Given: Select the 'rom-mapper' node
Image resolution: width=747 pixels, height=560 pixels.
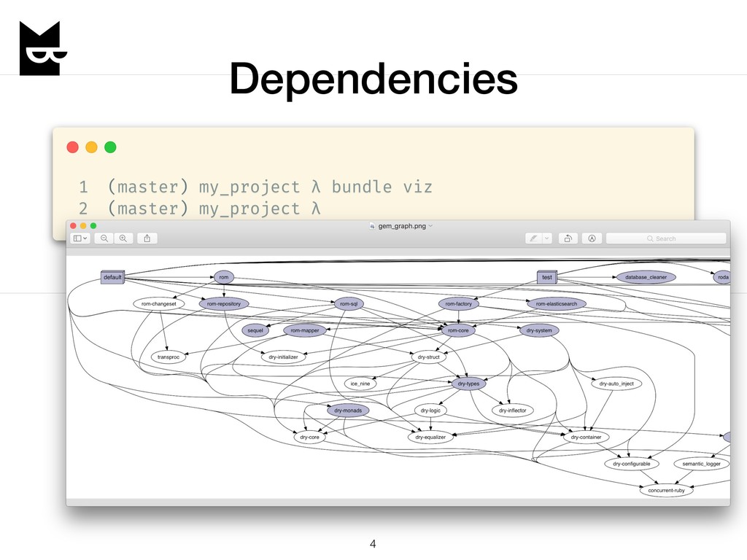Looking at the screenshot, I should pos(305,330).
